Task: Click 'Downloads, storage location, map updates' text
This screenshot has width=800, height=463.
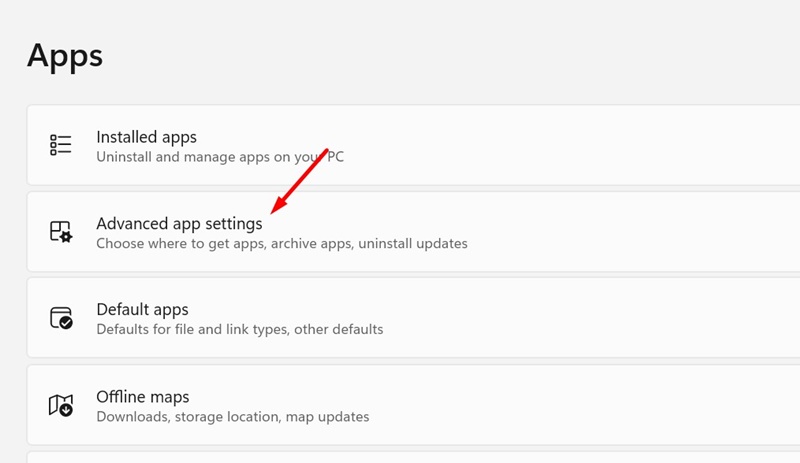Action: point(232,416)
